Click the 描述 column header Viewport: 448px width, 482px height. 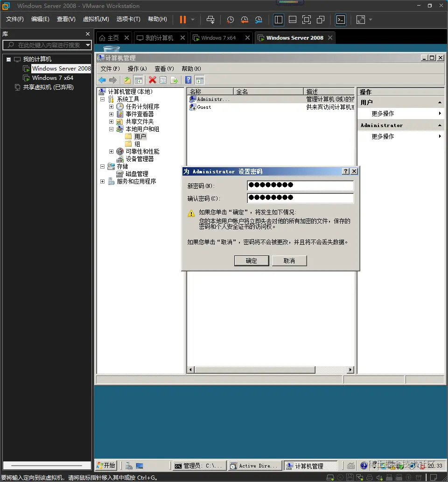pos(329,92)
